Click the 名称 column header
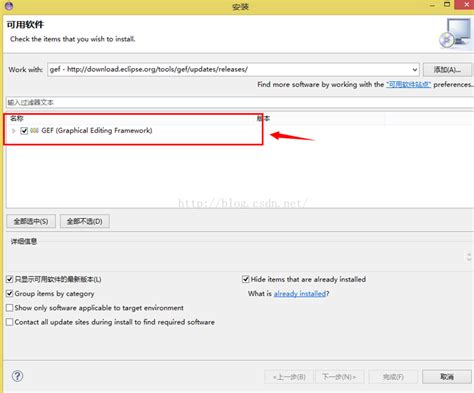This screenshot has width=474, height=393. [17, 118]
